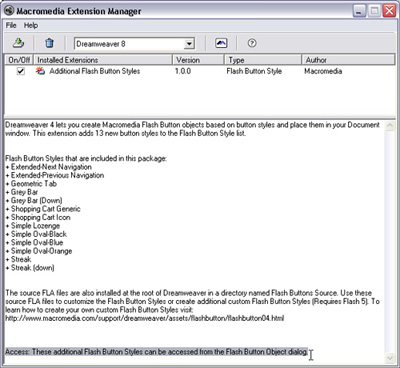This screenshot has height=368, width=400.
Task: Sort by the Type column header
Action: click(263, 60)
